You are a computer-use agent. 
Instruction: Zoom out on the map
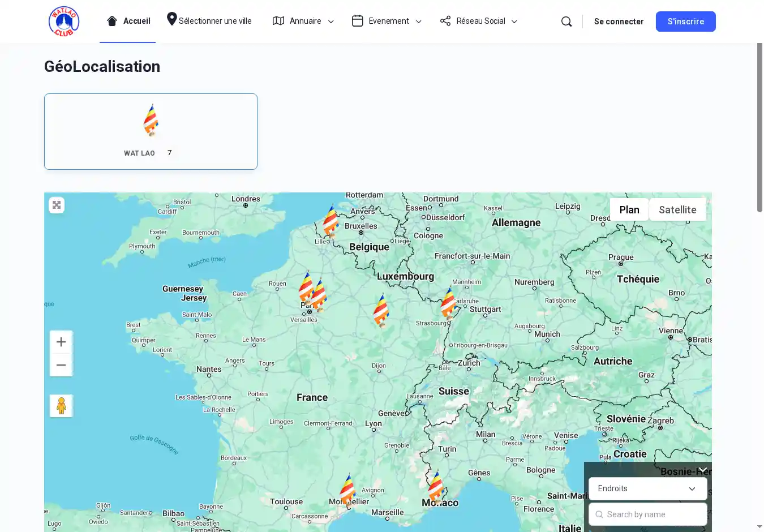(x=61, y=365)
